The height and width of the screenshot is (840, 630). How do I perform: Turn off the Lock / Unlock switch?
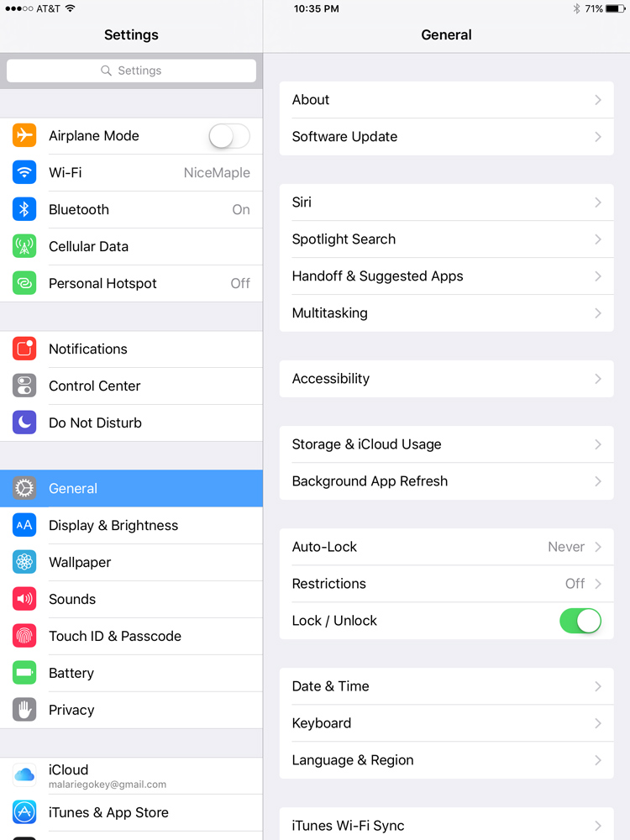[x=580, y=621]
